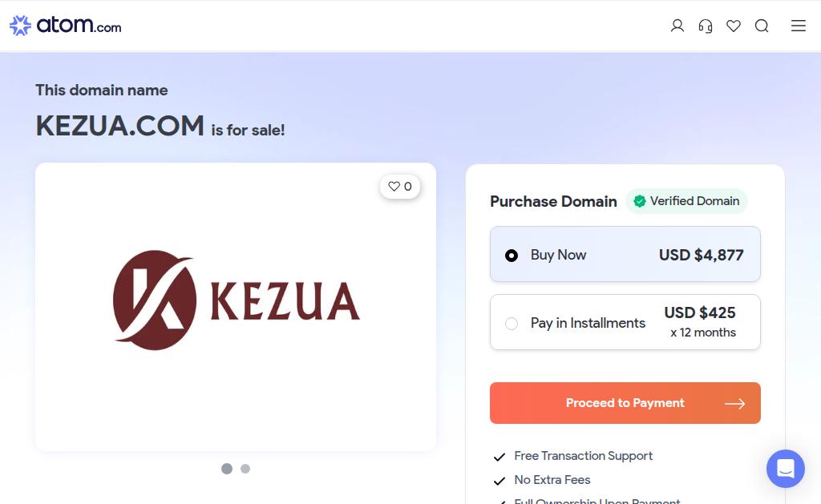Click the KEZUA.COM domain heading
821x504 pixels.
(120, 126)
